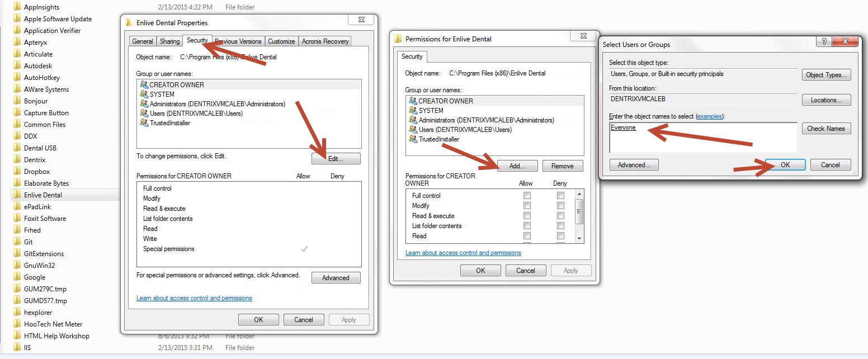Check Deny for Full control
Screen dimensions: 868x359
560,196
